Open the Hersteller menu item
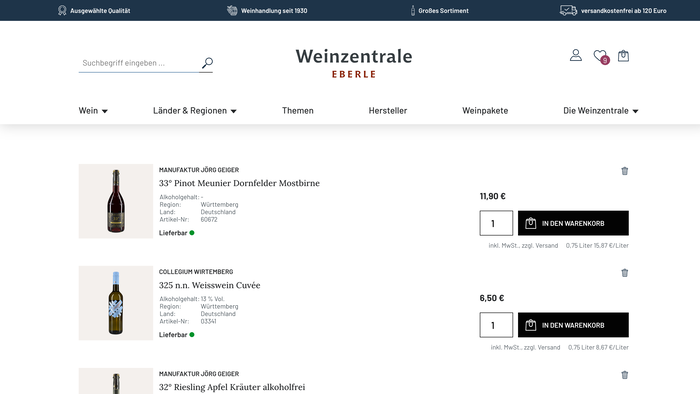Image resolution: width=700 pixels, height=394 pixels. coord(388,111)
